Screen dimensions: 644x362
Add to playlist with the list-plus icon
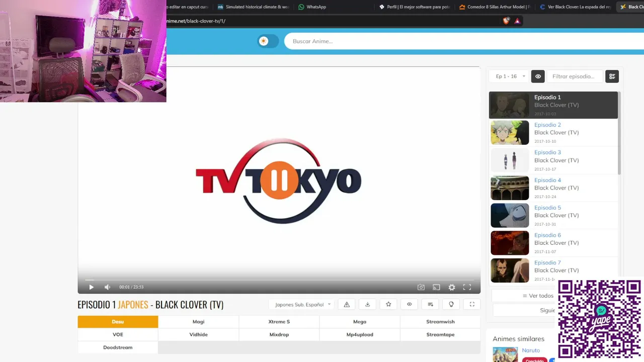[430, 304]
